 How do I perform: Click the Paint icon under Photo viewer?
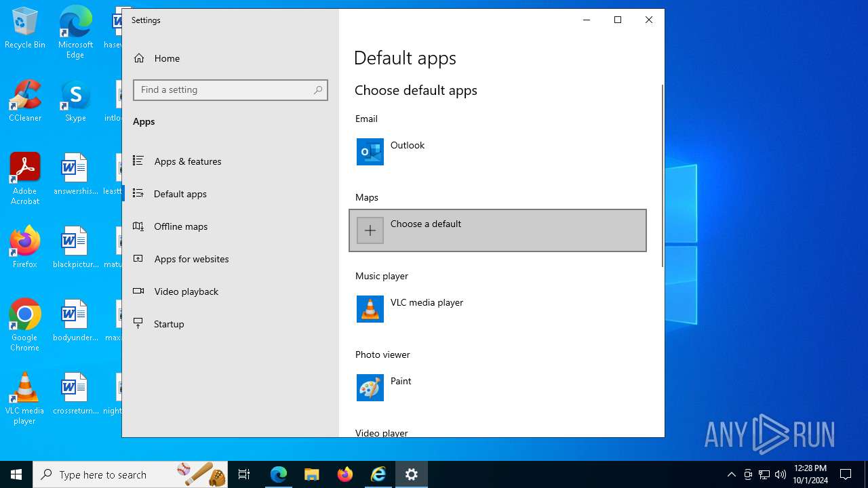(370, 388)
